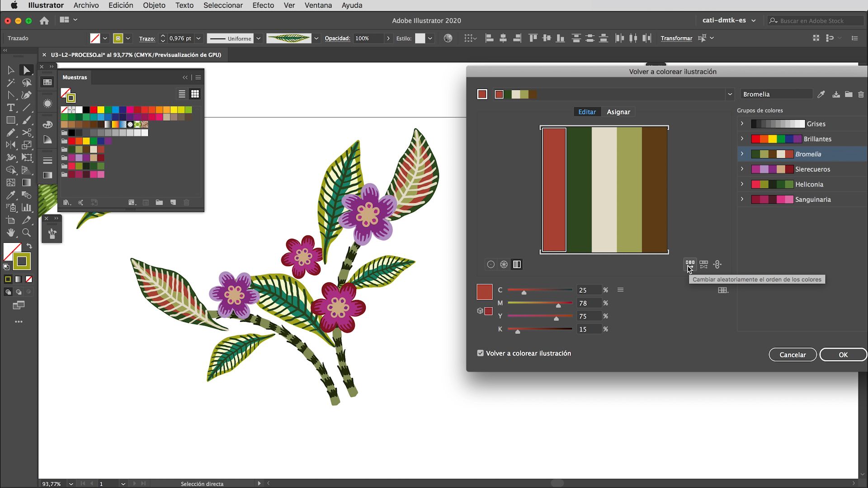Uncheck 'Volver a colorear ilustración'
The width and height of the screenshot is (868, 488).
coord(480,353)
